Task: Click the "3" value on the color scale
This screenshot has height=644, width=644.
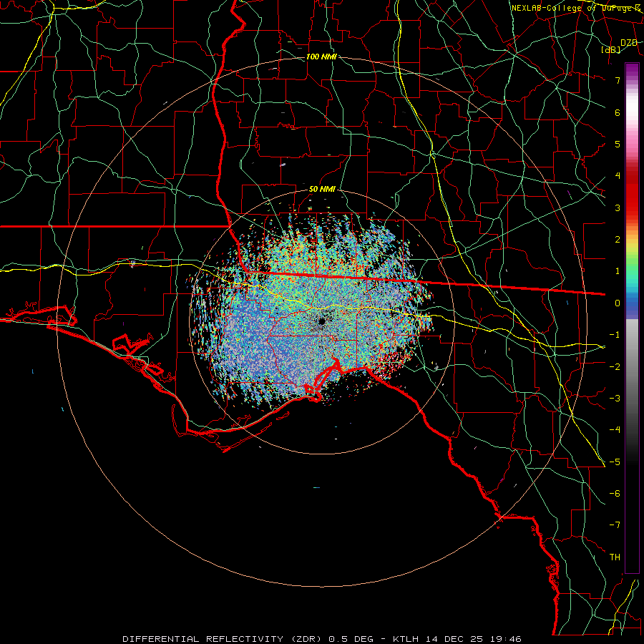Action: (618, 208)
